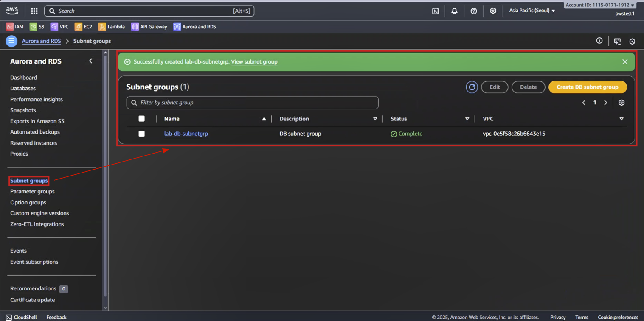This screenshot has height=321, width=644.
Task: Open the services grid menu icon
Action: 34,11
